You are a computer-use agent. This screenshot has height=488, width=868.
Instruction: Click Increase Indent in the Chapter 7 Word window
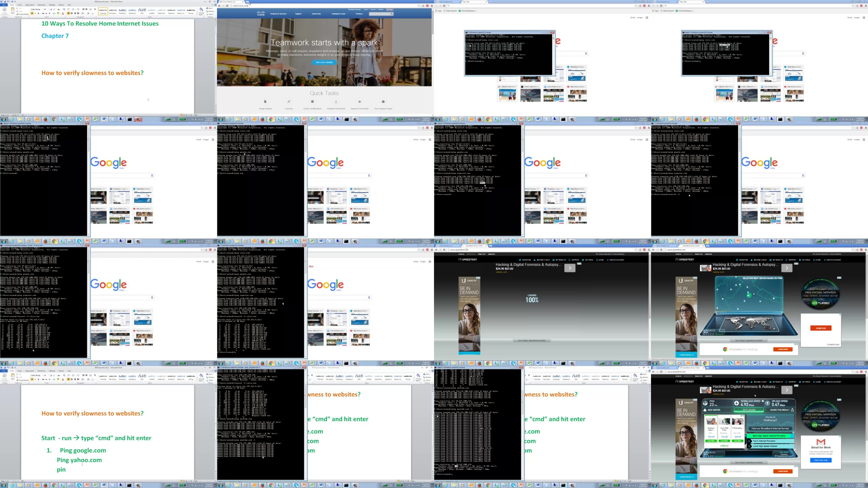coord(86,9)
